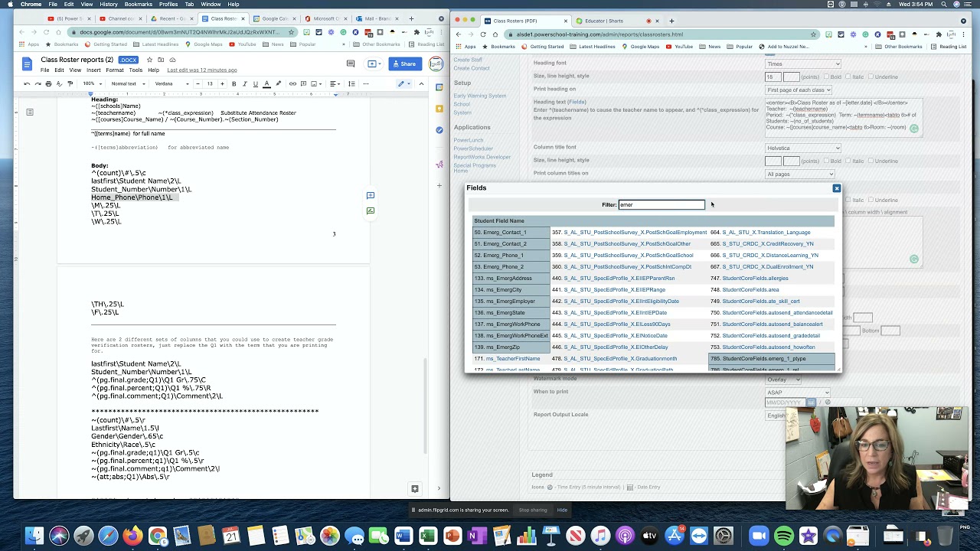The image size is (980, 551).
Task: Click the Filter input field in Fields dialog
Action: (x=661, y=205)
